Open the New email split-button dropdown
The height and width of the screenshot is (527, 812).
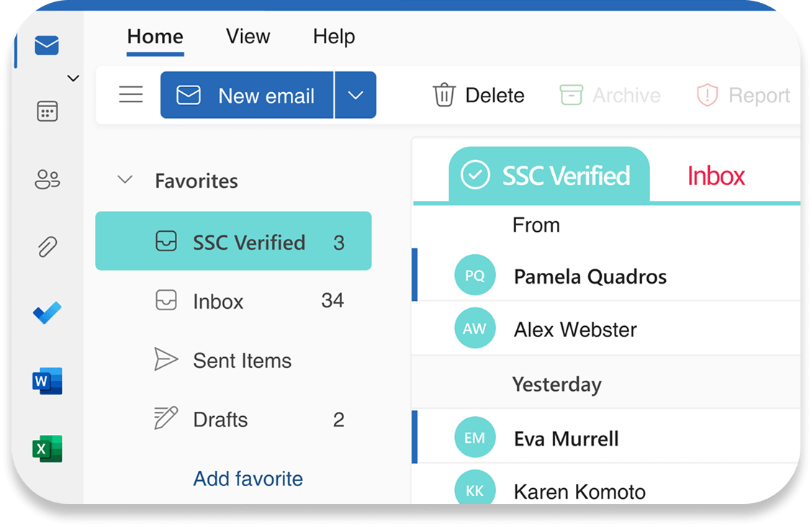355,94
